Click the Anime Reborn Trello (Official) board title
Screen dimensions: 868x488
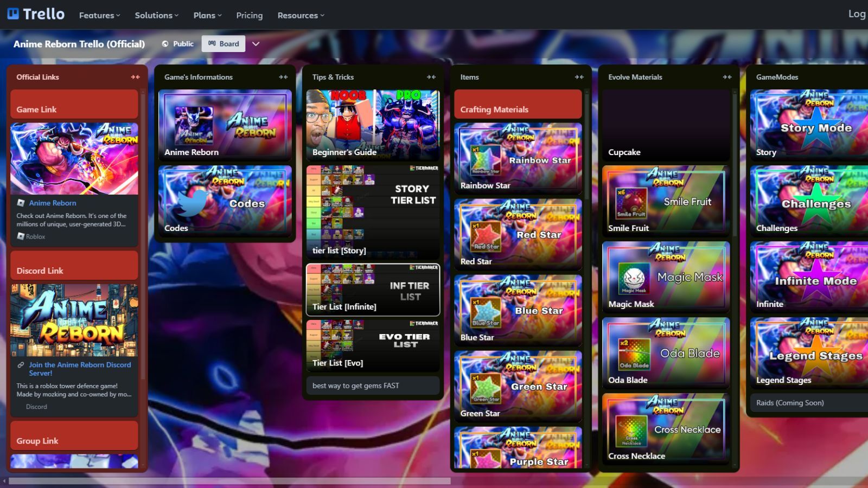tap(79, 44)
